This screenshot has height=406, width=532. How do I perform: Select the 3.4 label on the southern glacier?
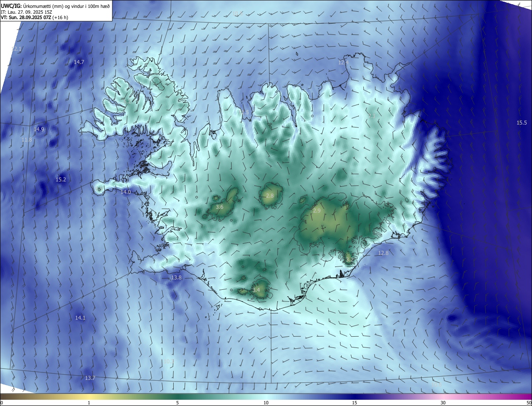coord(256,290)
